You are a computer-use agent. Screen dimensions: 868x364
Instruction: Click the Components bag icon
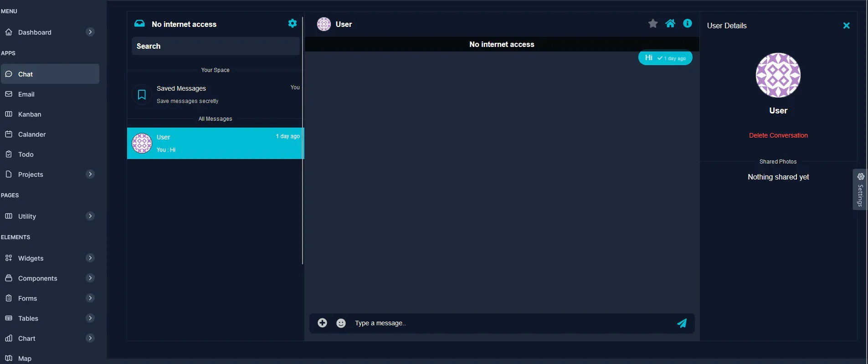pos(9,278)
